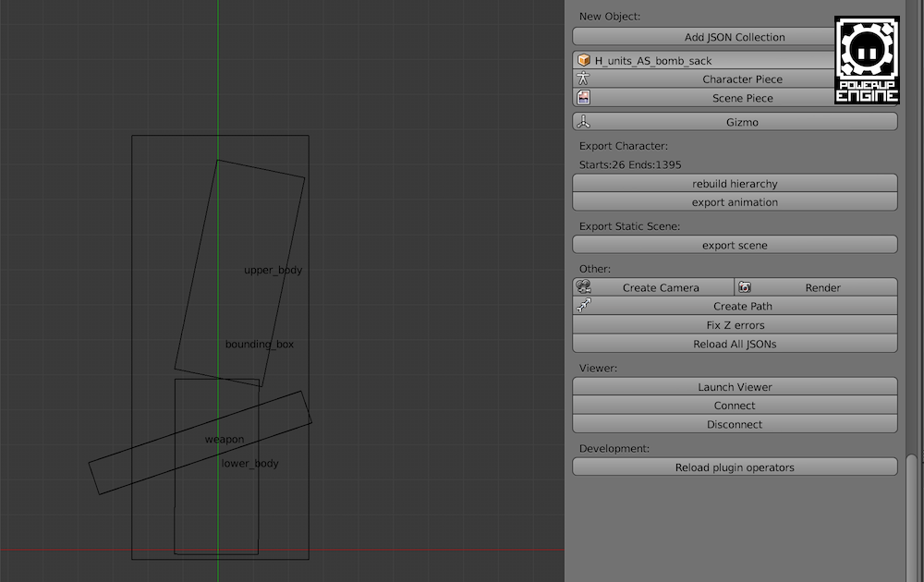This screenshot has width=924, height=582.
Task: Click Reload All JSONs
Action: [x=735, y=344]
